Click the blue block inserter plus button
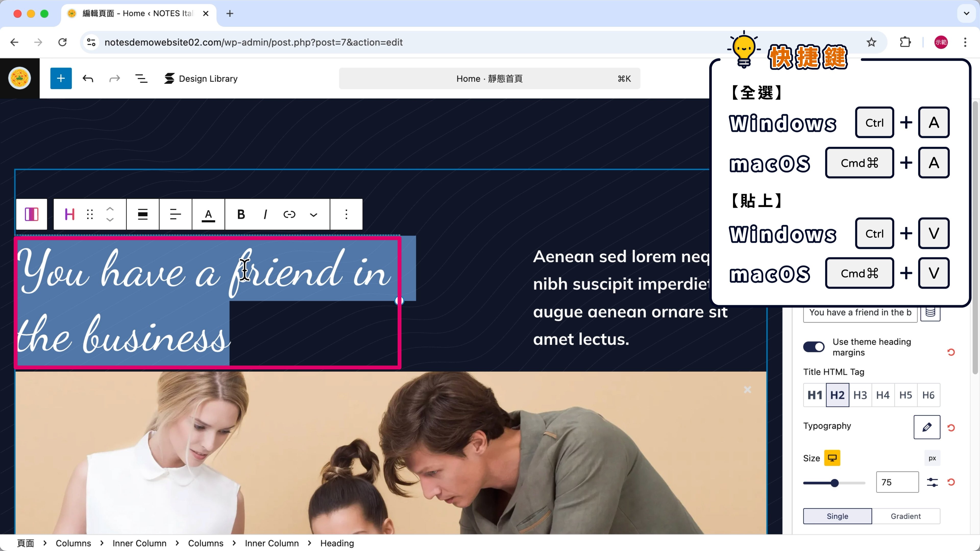 61,78
